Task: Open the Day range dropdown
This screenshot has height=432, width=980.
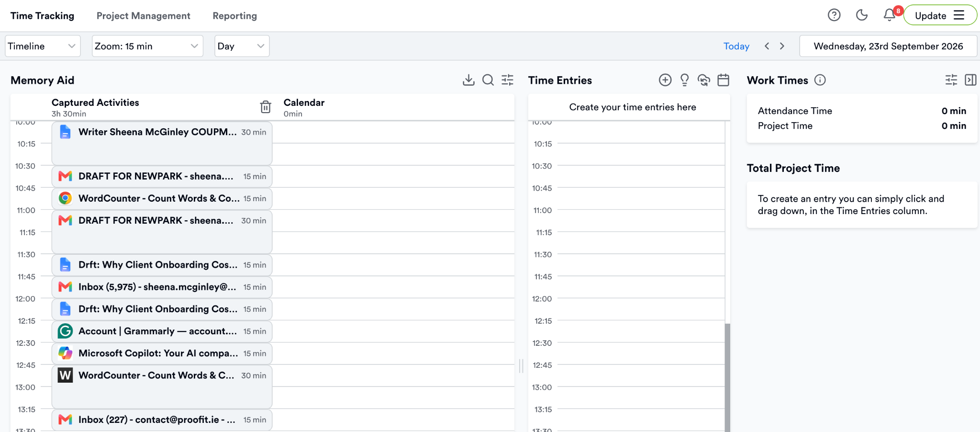Action: [x=242, y=46]
